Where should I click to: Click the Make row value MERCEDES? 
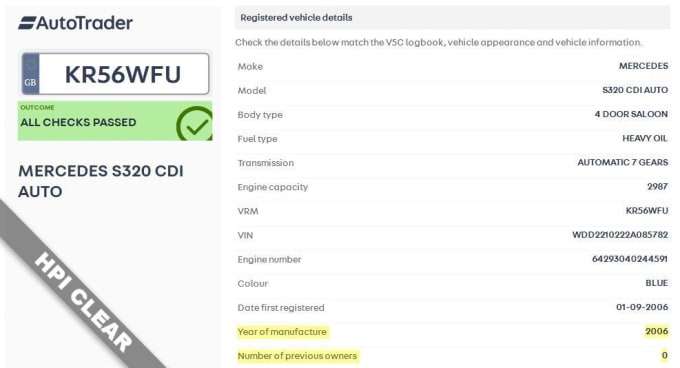[x=644, y=66]
